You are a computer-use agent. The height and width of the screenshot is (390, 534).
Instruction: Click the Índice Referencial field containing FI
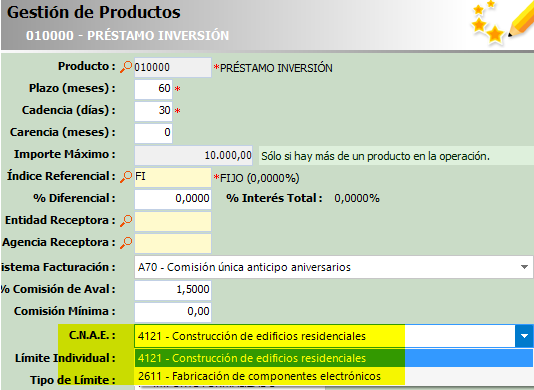tap(173, 177)
